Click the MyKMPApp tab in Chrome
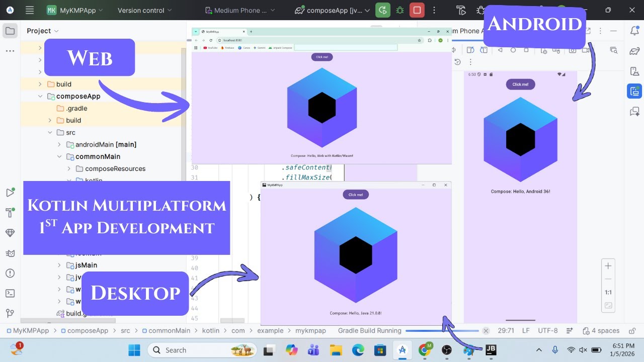This screenshot has height=362, width=644. 223,32
